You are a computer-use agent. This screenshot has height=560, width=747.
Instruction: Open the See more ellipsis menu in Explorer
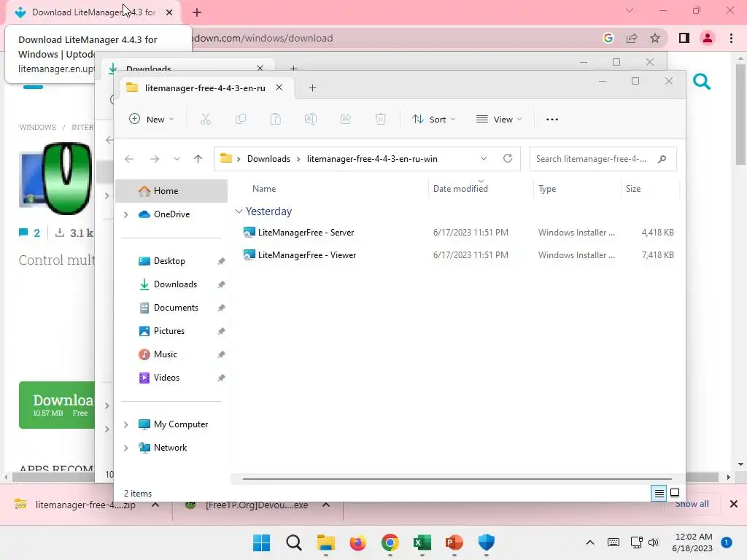click(552, 120)
